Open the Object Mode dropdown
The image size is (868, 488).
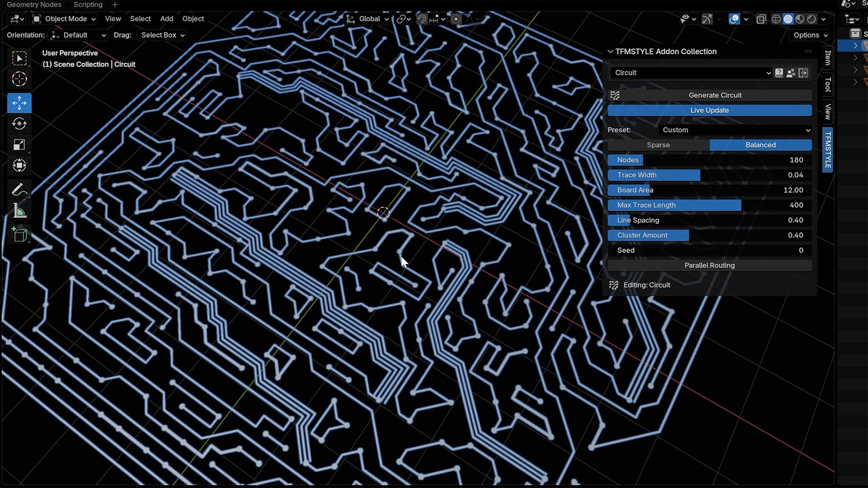(64, 19)
